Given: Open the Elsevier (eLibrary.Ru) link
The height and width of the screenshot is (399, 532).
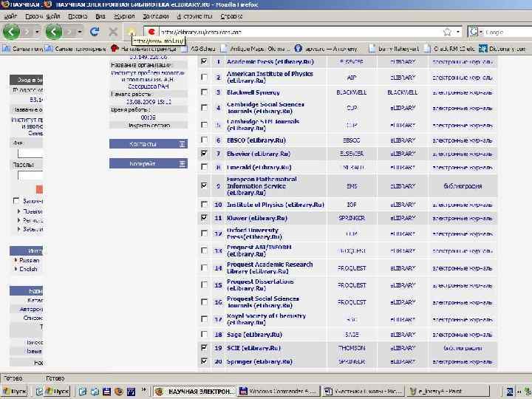Looking at the screenshot, I should (259, 154).
